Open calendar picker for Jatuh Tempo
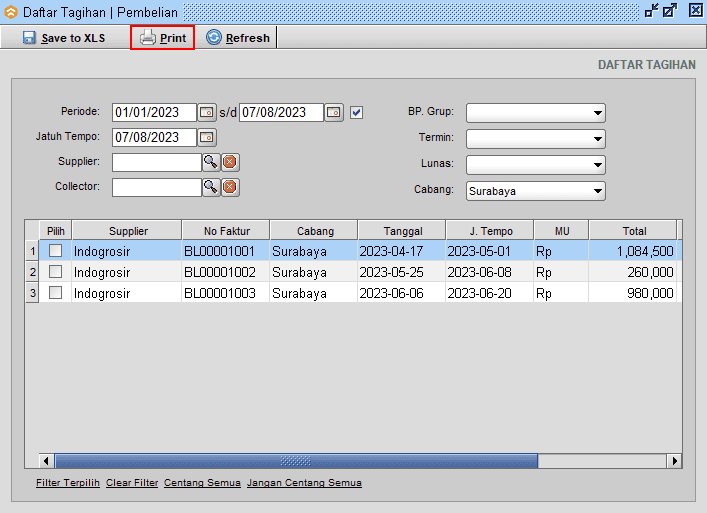The height and width of the screenshot is (513, 707). 207,137
